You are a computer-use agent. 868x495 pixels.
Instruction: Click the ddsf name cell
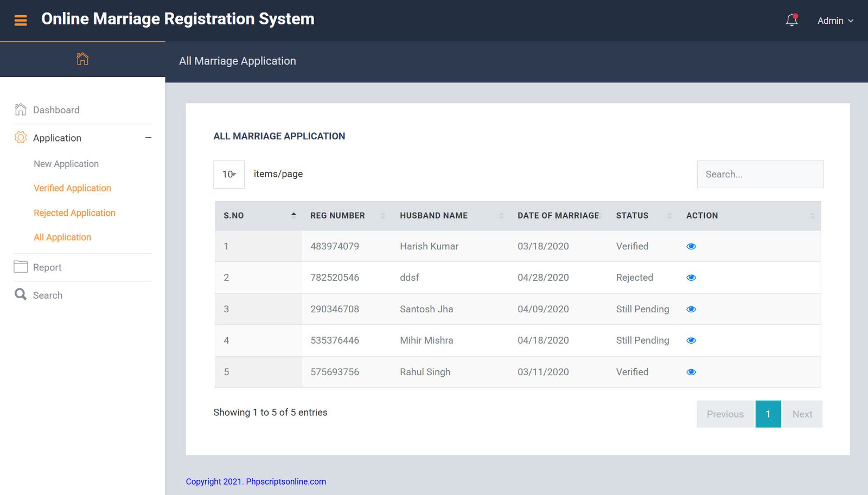tap(410, 278)
